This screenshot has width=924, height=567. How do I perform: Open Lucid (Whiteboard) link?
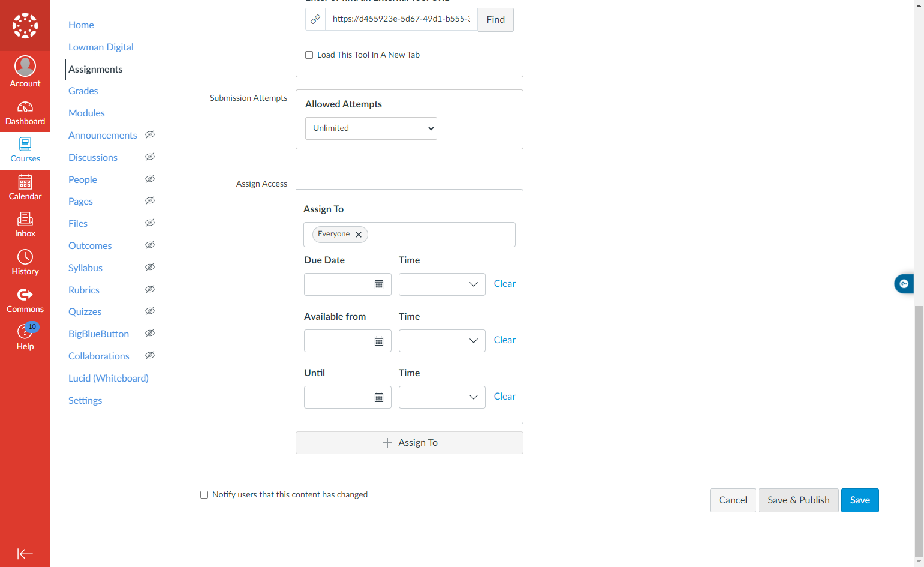click(x=109, y=378)
